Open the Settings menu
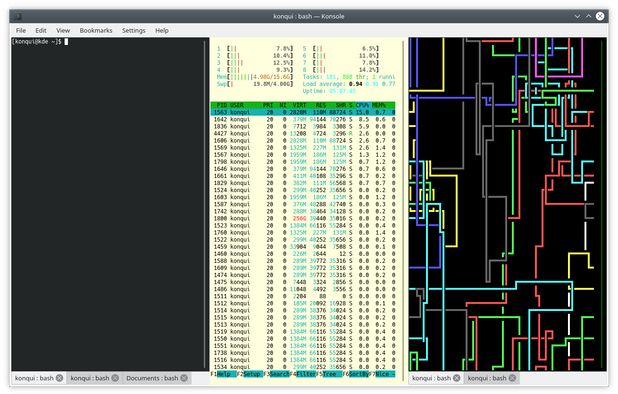Viewport: 618px width, 394px height. coord(134,30)
